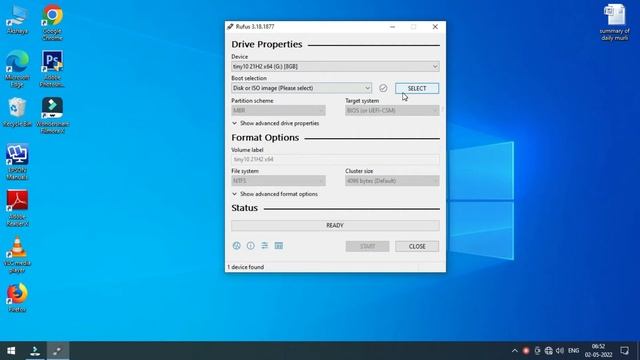Click the SELECT button for boot image
The width and height of the screenshot is (640, 360).
(x=417, y=88)
